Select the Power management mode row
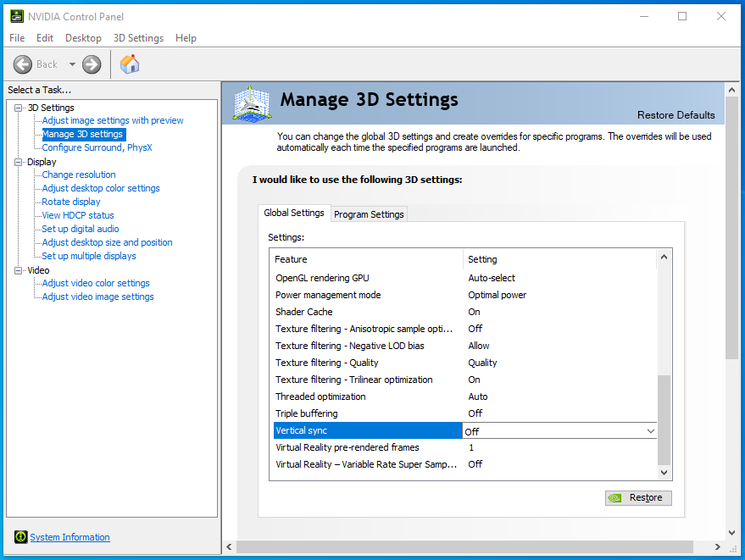The height and width of the screenshot is (560, 745). [x=328, y=295]
